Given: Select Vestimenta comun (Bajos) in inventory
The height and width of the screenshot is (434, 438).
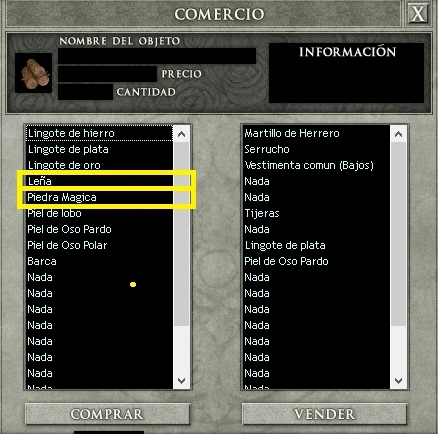Looking at the screenshot, I should [316, 165].
